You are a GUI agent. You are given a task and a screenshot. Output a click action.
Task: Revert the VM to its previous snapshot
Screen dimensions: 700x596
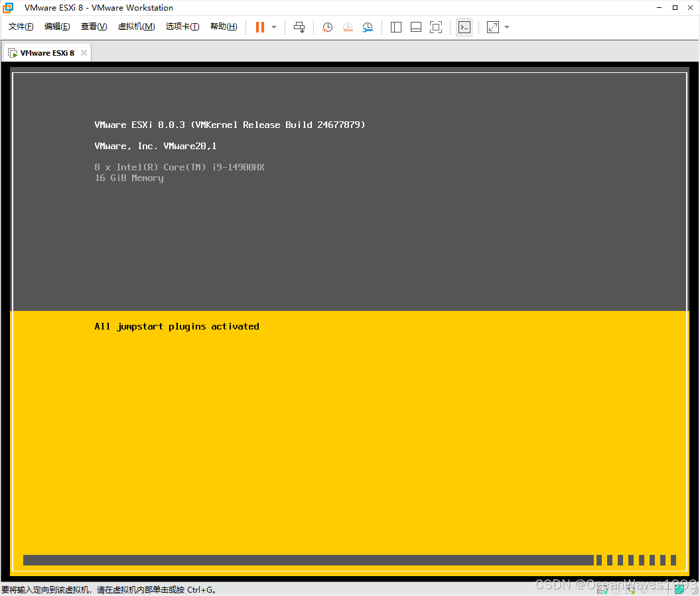[348, 27]
